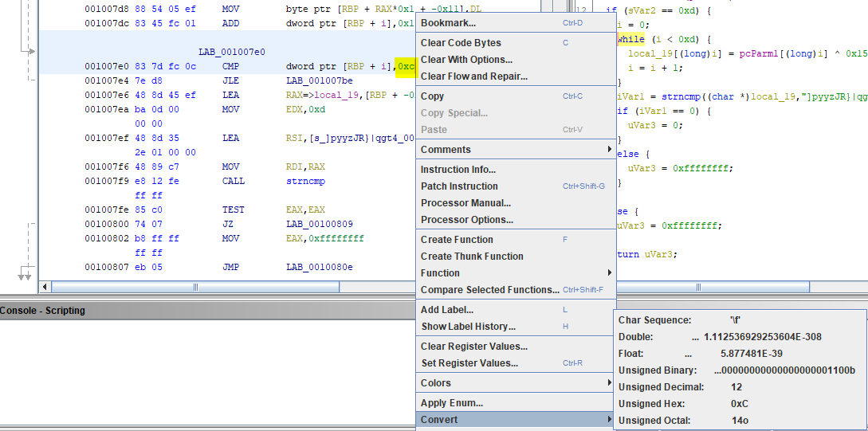Viewport: 868px width, 431px height.
Task: Convert to Double 1.112536929253604E-308
Action: tap(740, 337)
